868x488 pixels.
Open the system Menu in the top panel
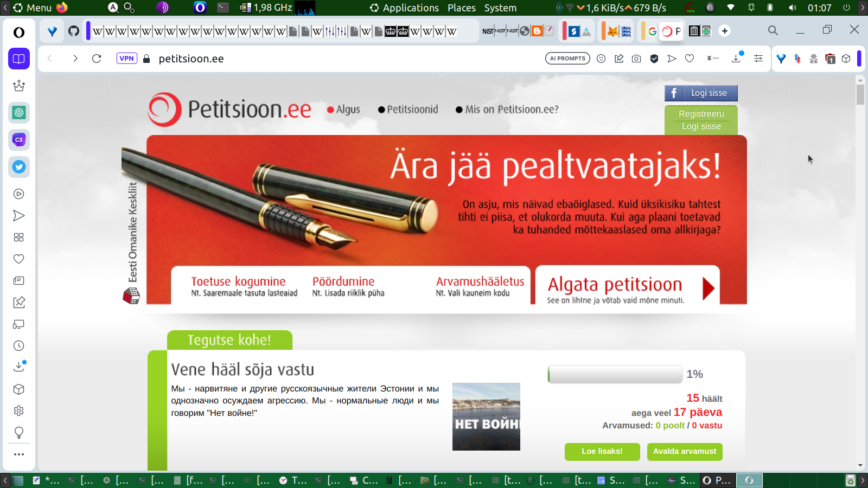[33, 8]
